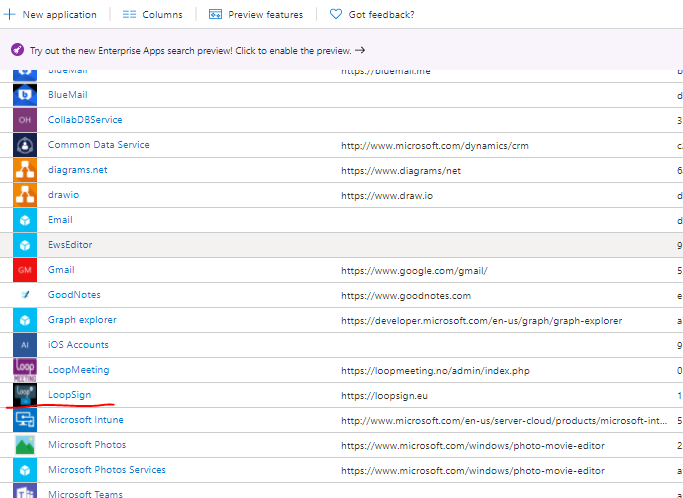Open the Microsoft Photos Services application
This screenshot has width=683, height=498.
pyautogui.click(x=107, y=469)
